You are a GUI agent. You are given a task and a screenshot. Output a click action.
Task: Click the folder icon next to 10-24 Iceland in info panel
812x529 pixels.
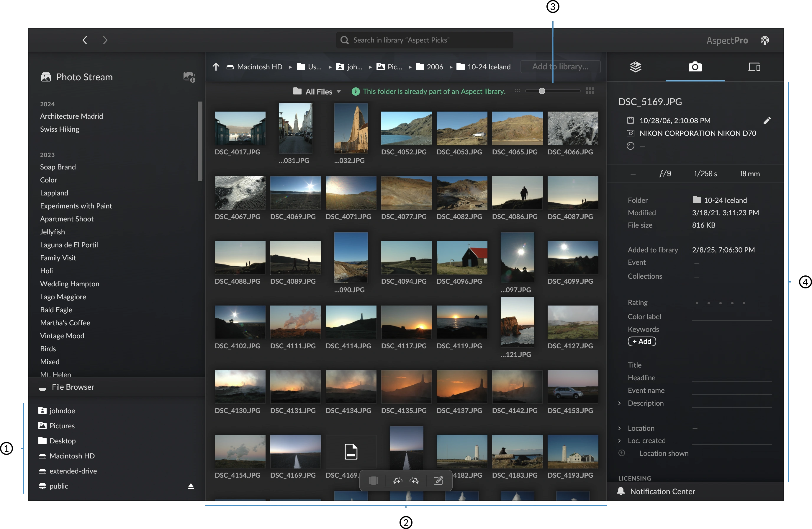pyautogui.click(x=696, y=200)
